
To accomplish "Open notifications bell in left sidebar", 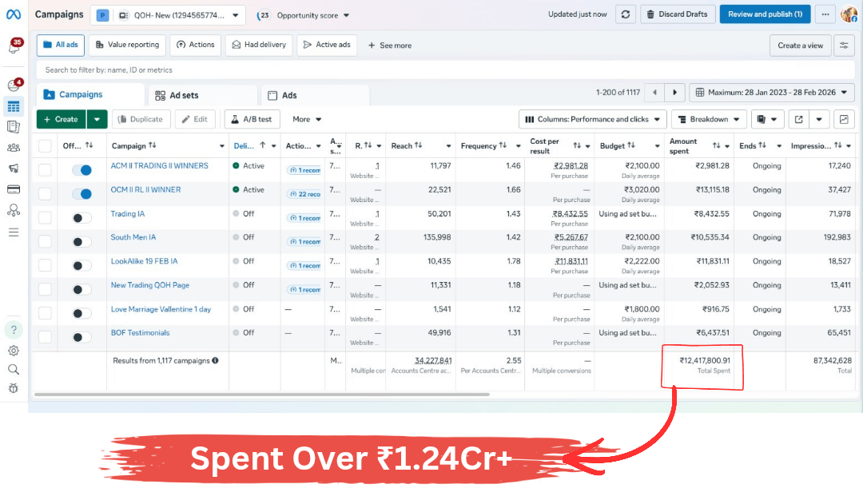I will [14, 48].
